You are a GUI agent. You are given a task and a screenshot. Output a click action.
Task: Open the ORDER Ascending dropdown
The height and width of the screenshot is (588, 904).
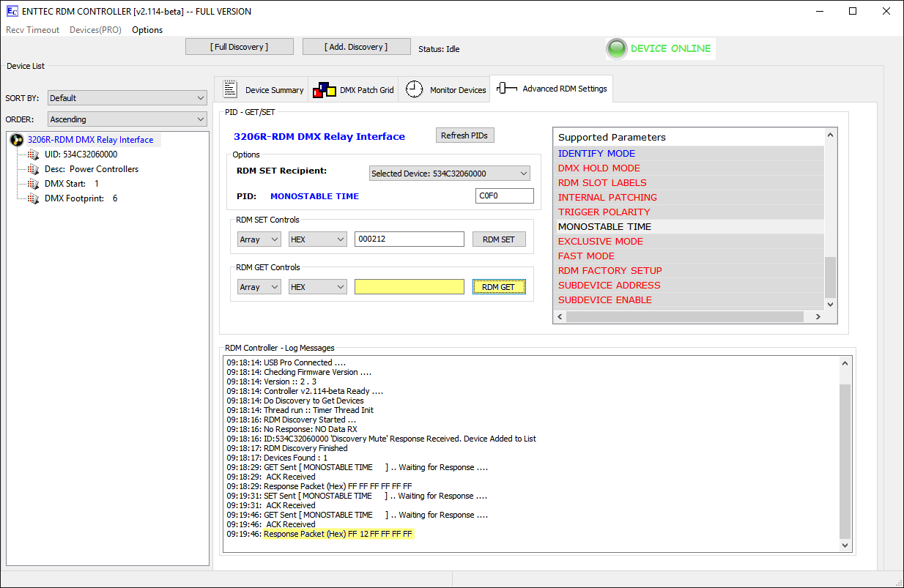point(127,119)
